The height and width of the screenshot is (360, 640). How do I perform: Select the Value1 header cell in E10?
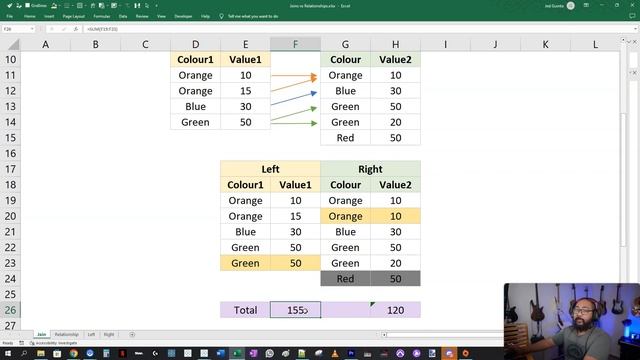click(245, 60)
